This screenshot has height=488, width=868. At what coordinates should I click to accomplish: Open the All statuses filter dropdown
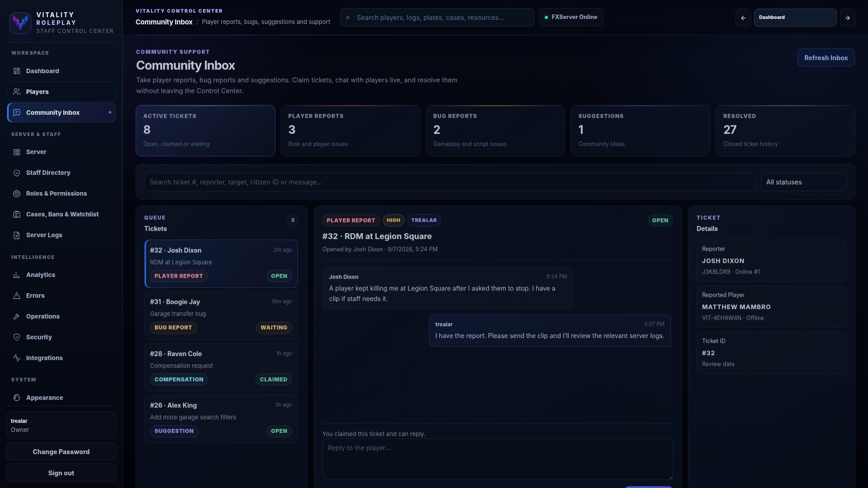803,182
